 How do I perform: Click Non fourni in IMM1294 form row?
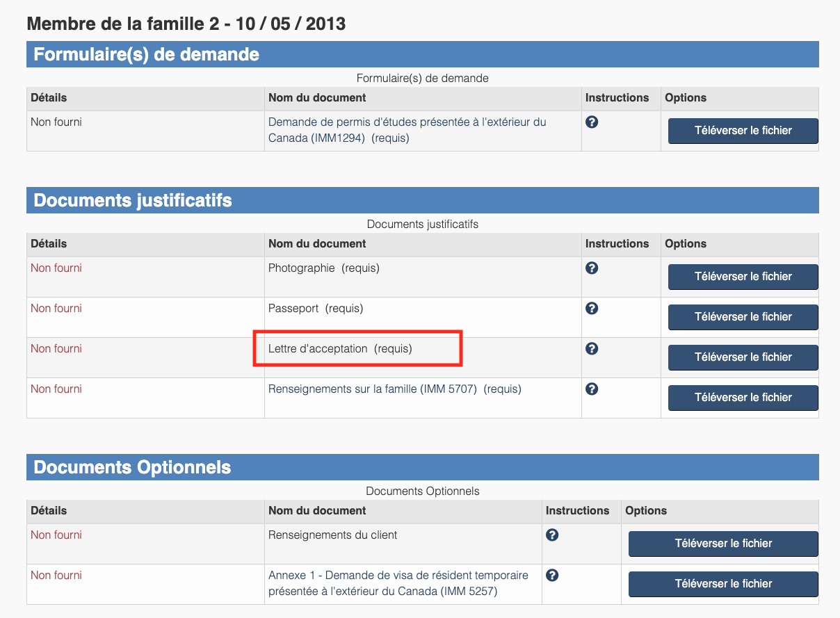56,122
